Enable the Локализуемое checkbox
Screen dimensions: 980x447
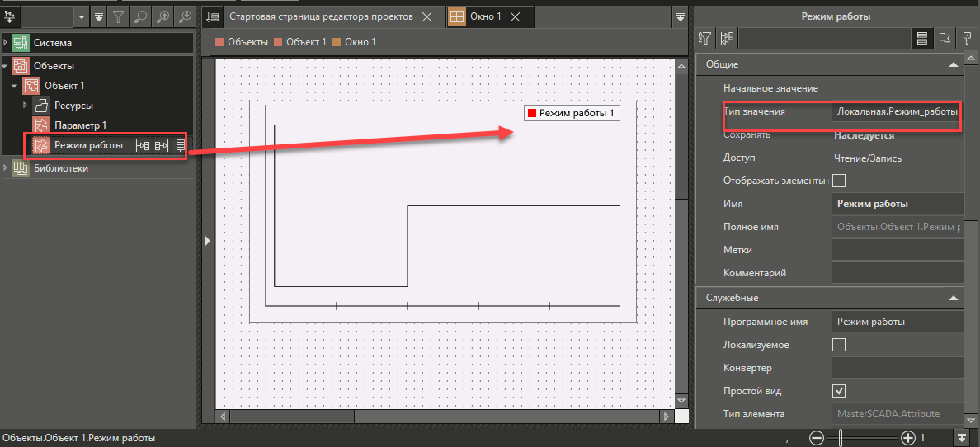pos(839,345)
